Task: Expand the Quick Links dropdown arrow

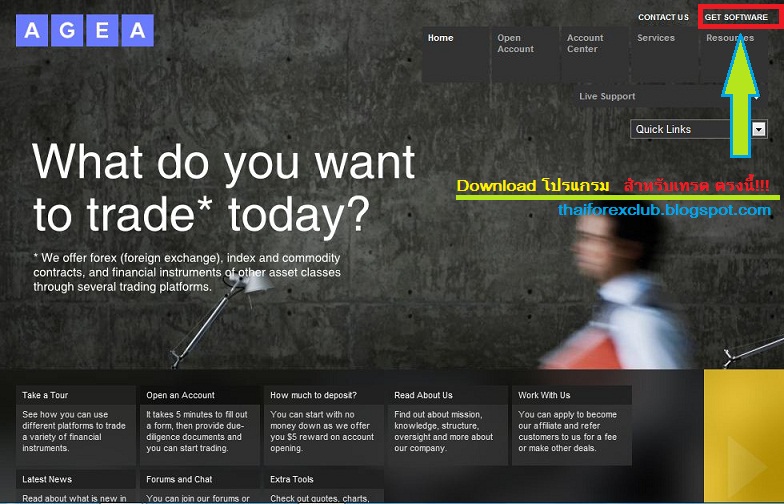Action: pyautogui.click(x=759, y=130)
